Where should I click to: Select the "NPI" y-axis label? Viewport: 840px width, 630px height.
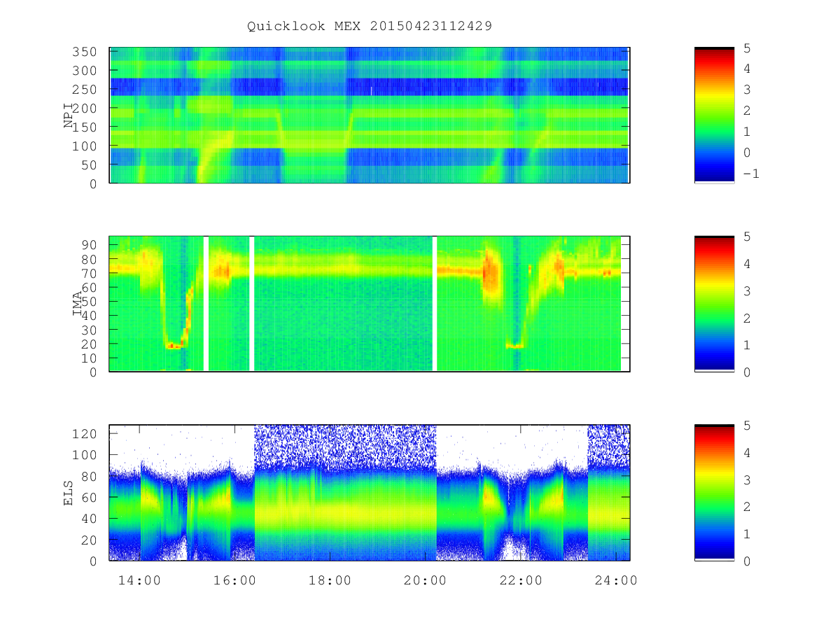69,115
